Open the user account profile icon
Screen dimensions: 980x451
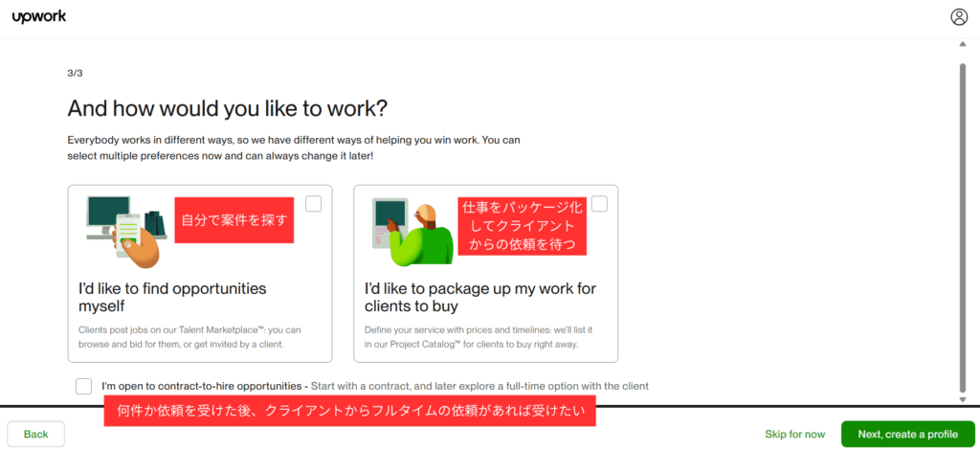[959, 17]
